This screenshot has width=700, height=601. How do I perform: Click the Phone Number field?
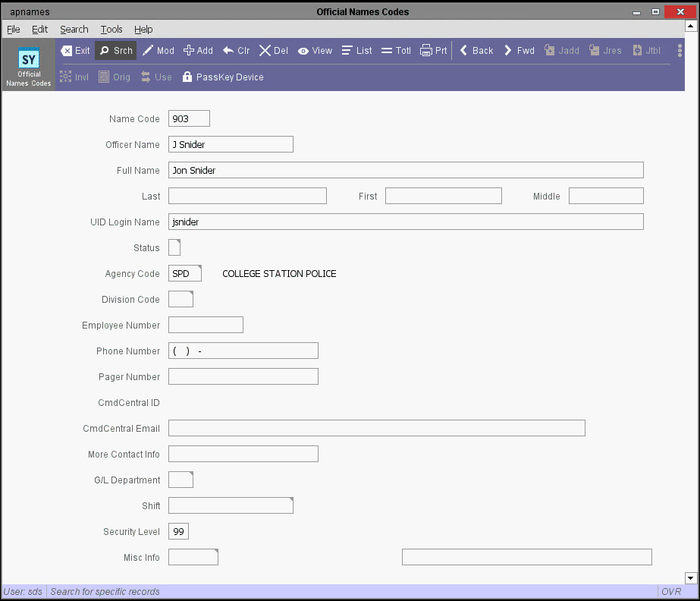pyautogui.click(x=243, y=351)
